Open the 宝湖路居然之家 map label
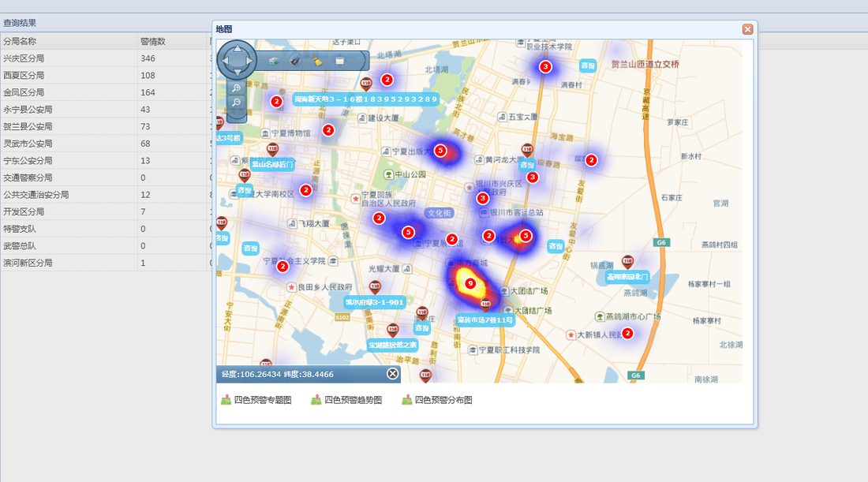This screenshot has height=482, width=868. pyautogui.click(x=392, y=346)
